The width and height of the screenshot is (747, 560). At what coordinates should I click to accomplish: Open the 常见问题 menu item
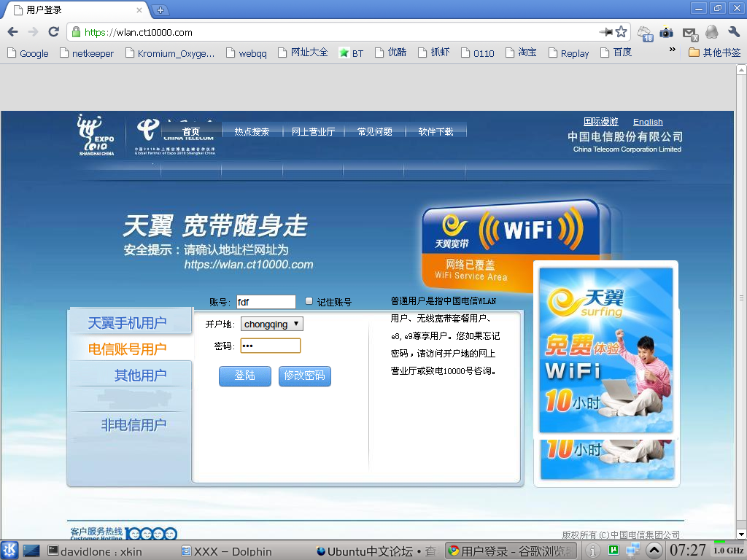(x=374, y=131)
